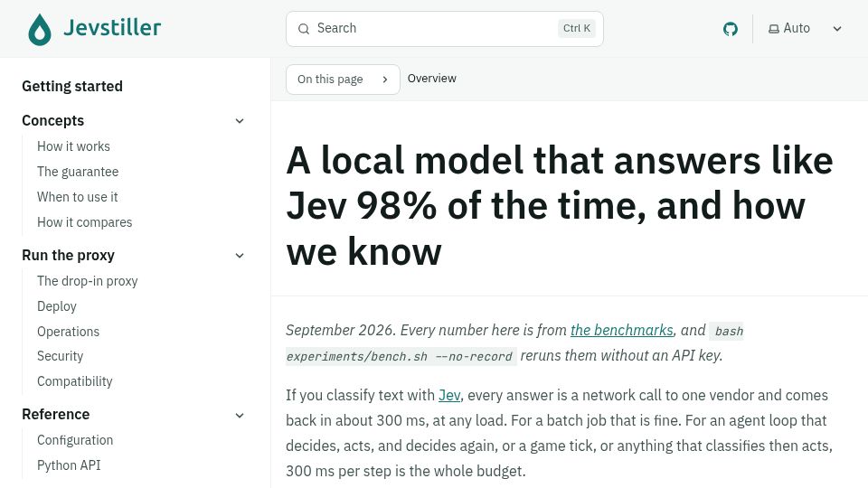This screenshot has height=488, width=868.
Task: Collapse the Concepts section chevron
Action: coord(240,120)
